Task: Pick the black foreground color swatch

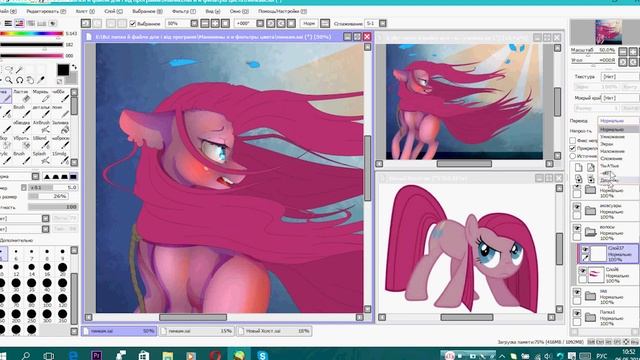Action: coord(63,70)
